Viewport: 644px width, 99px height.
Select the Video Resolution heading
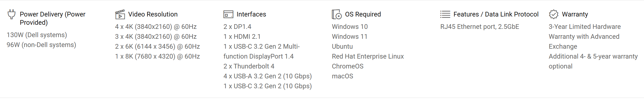153,14
